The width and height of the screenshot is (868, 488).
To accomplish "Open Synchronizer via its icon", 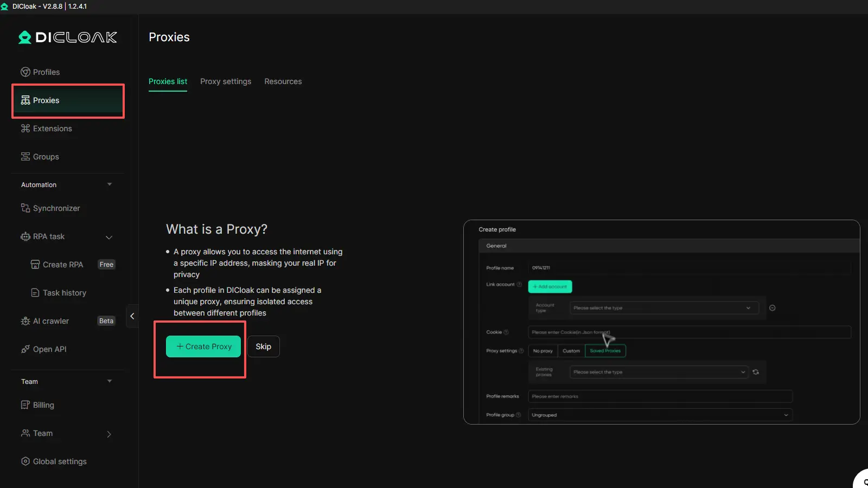I will click(x=25, y=208).
